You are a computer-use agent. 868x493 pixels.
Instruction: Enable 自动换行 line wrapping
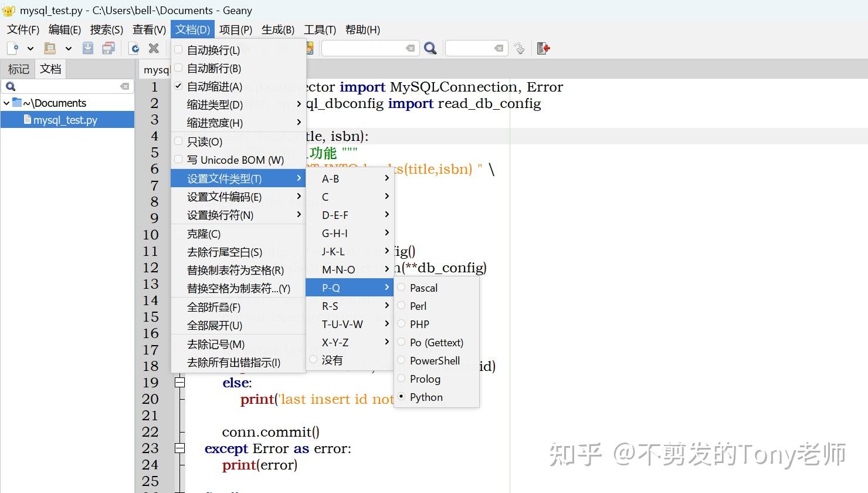point(238,50)
